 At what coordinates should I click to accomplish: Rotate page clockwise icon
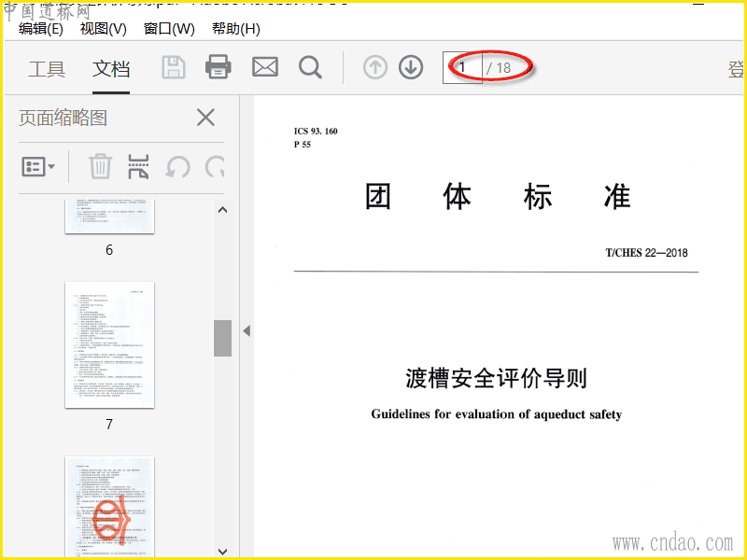pyautogui.click(x=215, y=167)
